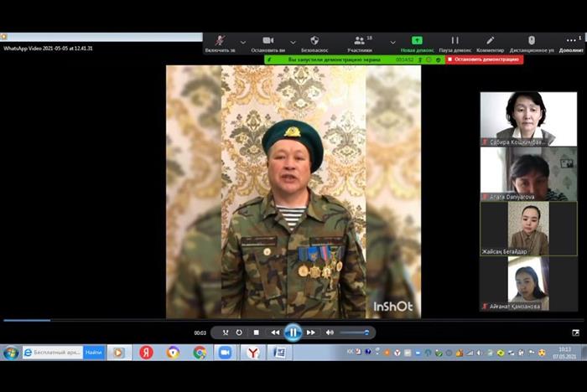Click New Share (Новая демонс) green icon
This screenshot has height=392, width=587.
417,42
